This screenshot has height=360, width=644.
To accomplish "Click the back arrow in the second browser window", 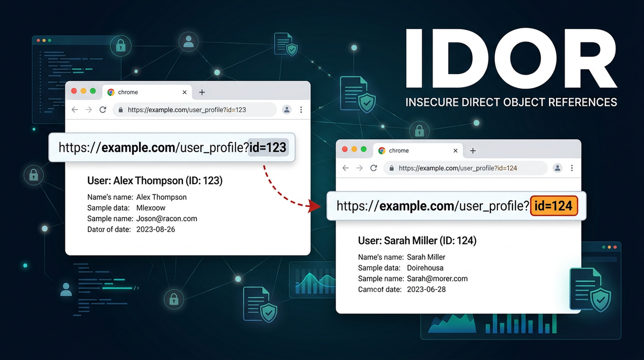I will pyautogui.click(x=345, y=168).
